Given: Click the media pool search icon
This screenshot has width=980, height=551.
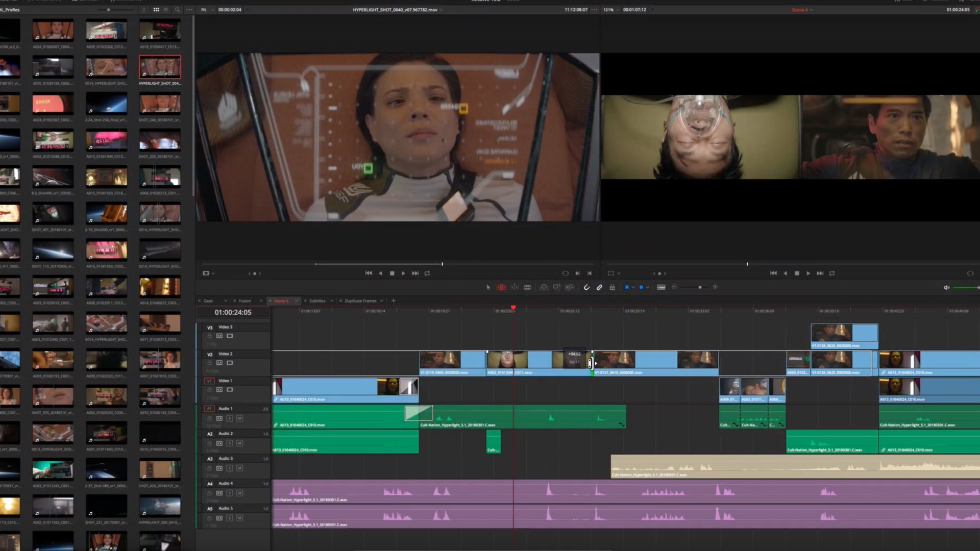Looking at the screenshot, I should coord(177,10).
